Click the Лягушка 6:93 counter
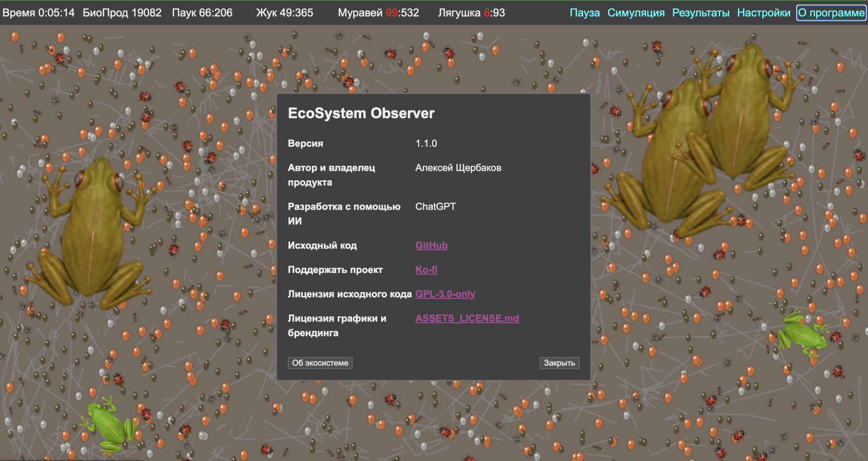868x461 pixels. 472,13
